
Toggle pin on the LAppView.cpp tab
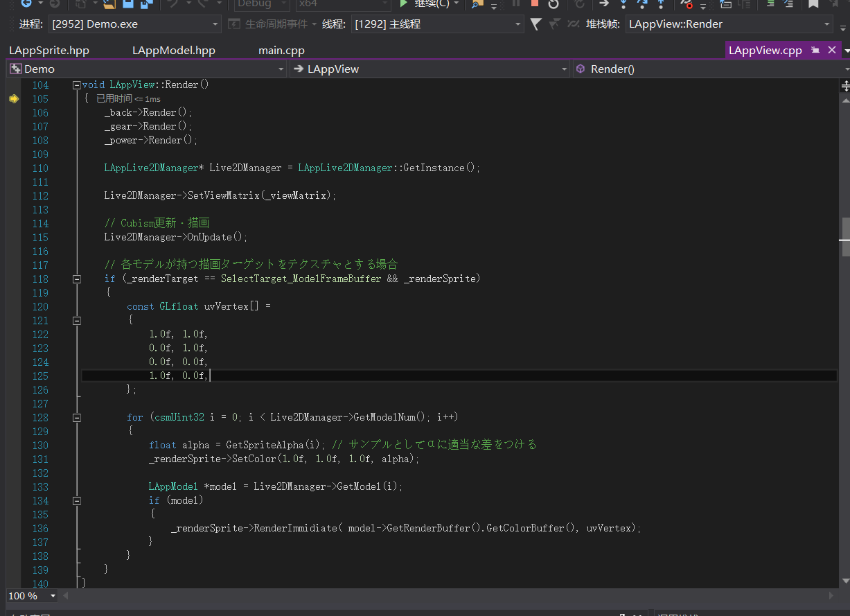(815, 51)
